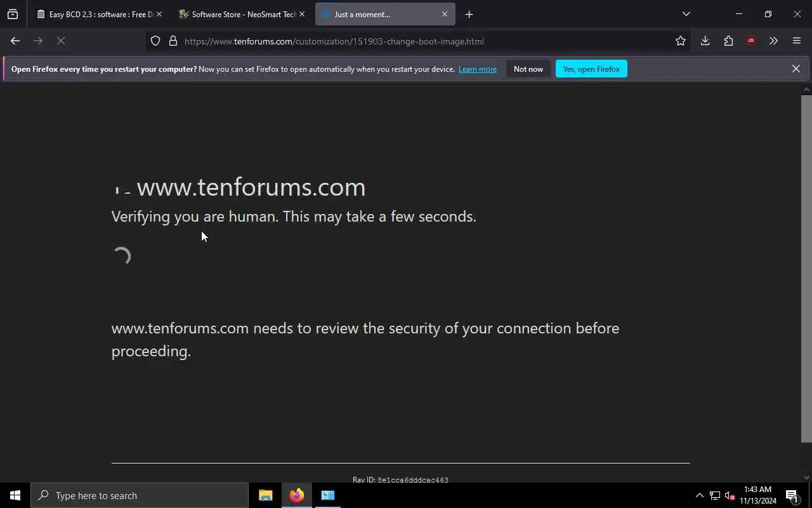Close the Easy BCD 2.3 tab

pyautogui.click(x=159, y=14)
